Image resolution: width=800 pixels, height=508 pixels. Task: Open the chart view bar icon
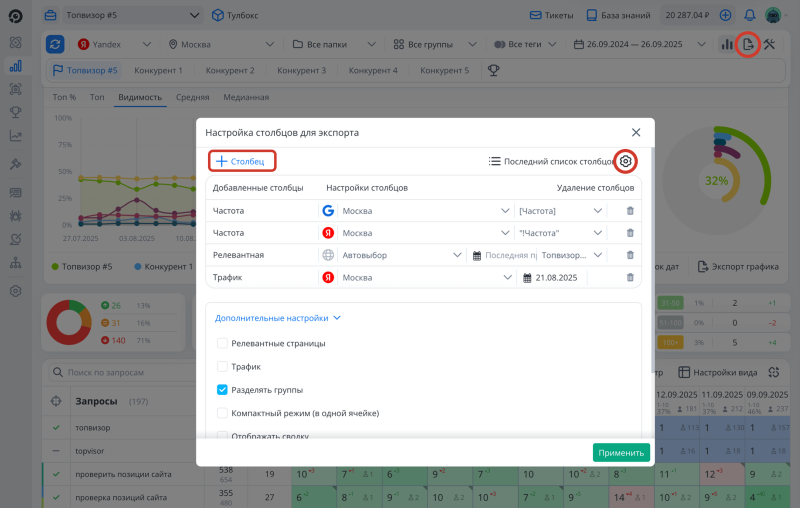726,45
